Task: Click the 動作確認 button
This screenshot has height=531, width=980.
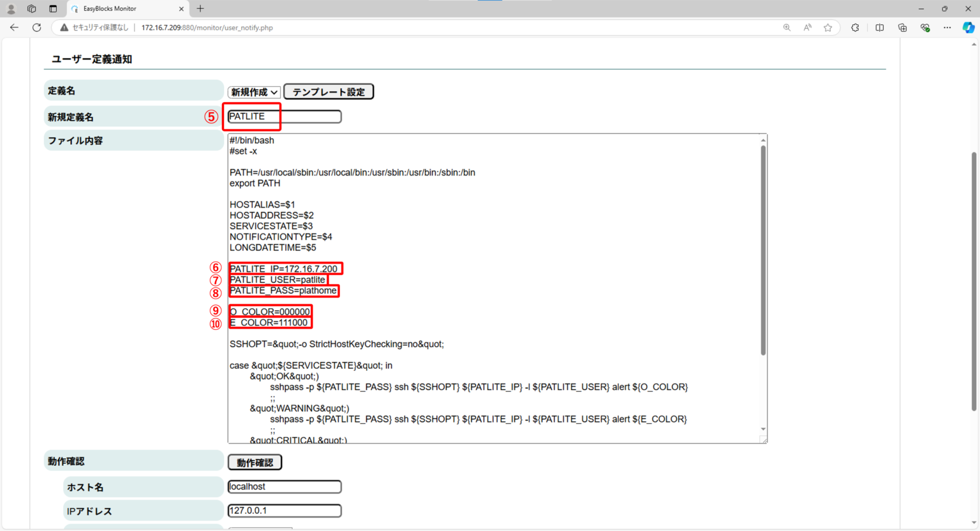Action: pyautogui.click(x=255, y=461)
